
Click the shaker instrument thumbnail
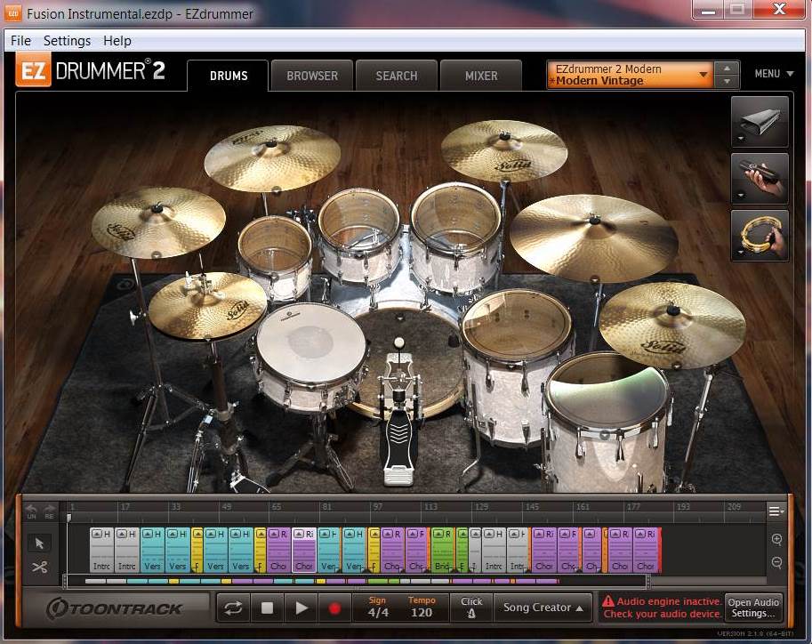click(x=760, y=179)
